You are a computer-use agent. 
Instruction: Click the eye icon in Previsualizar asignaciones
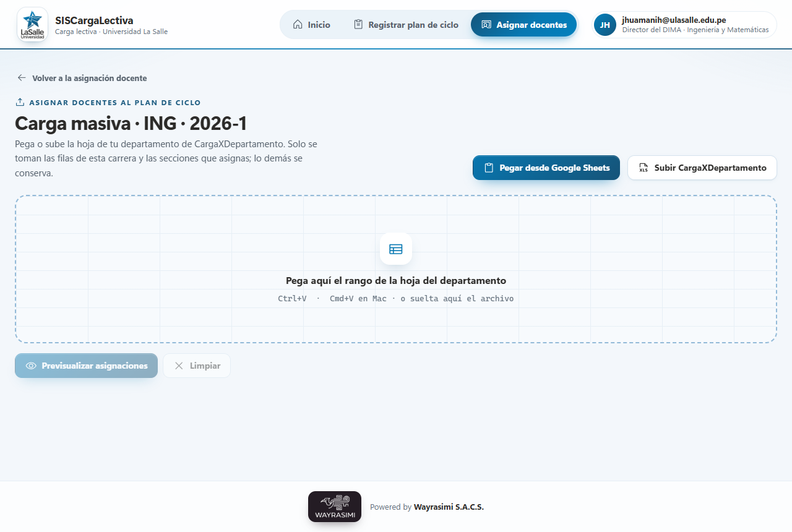31,366
